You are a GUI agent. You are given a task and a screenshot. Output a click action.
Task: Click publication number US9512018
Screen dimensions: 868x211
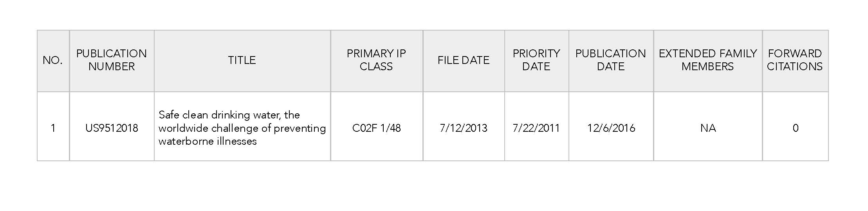click(112, 128)
